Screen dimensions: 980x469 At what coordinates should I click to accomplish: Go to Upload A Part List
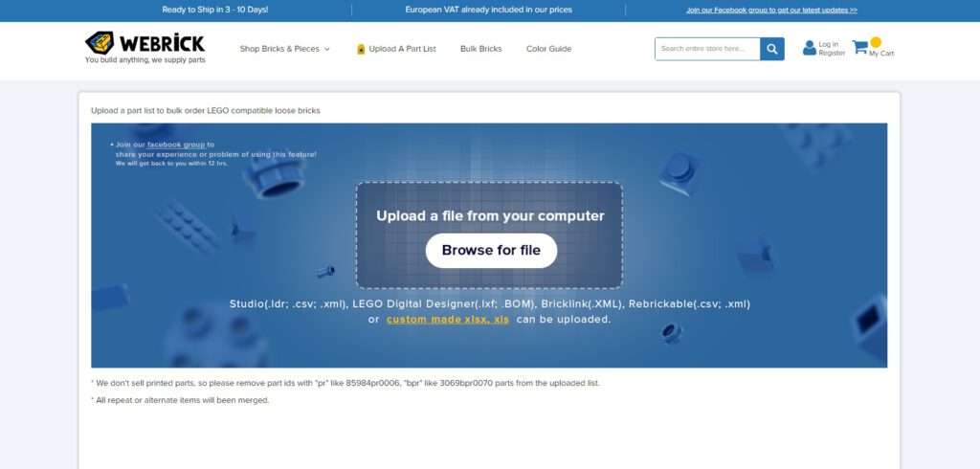click(403, 49)
